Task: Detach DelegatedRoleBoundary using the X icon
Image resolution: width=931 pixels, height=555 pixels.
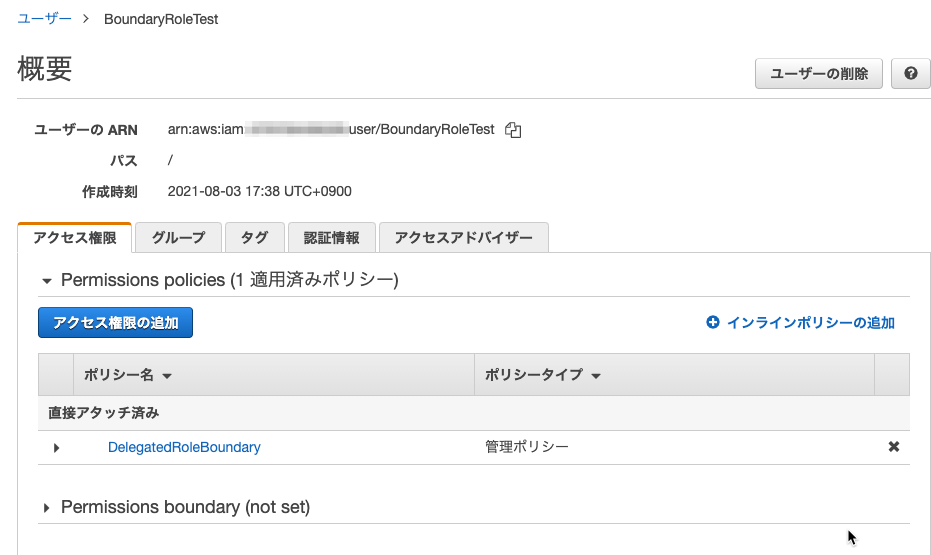Action: tap(894, 446)
